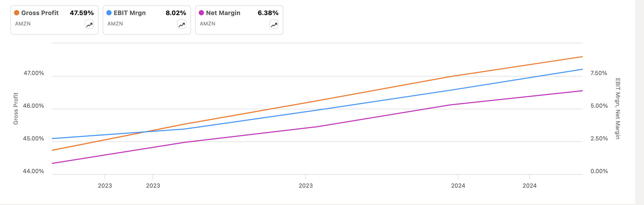Viewport: 644px width, 205px height.
Task: Click AMZN ticker under EBIT Mrgn
Action: (x=115, y=24)
